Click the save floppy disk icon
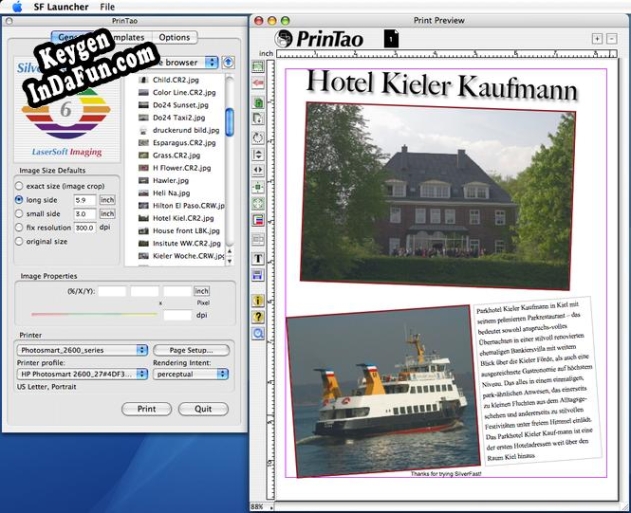This screenshot has height=513, width=631. pos(258,276)
